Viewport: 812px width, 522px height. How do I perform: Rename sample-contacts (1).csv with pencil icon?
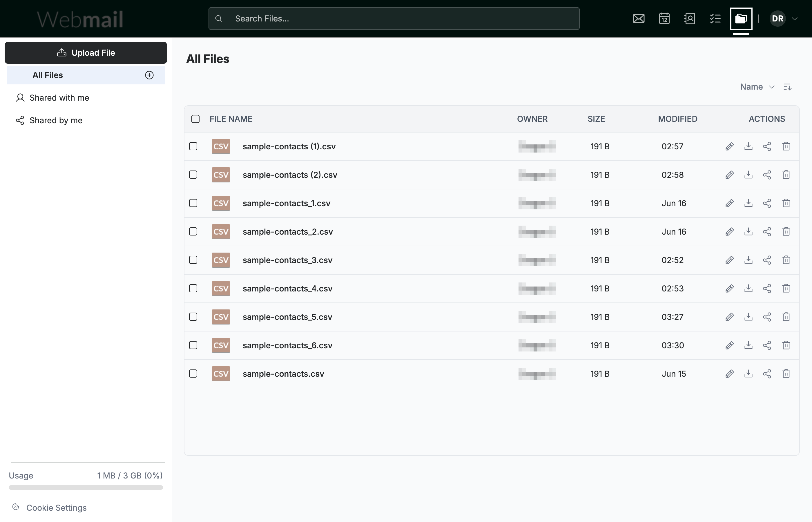(729, 146)
